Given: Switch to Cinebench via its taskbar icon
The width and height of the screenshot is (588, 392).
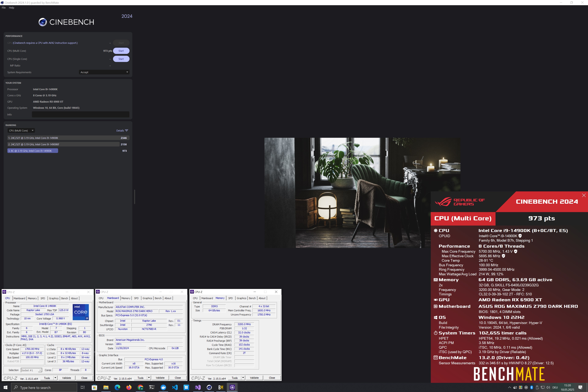Looking at the screenshot, I should click(x=209, y=388).
